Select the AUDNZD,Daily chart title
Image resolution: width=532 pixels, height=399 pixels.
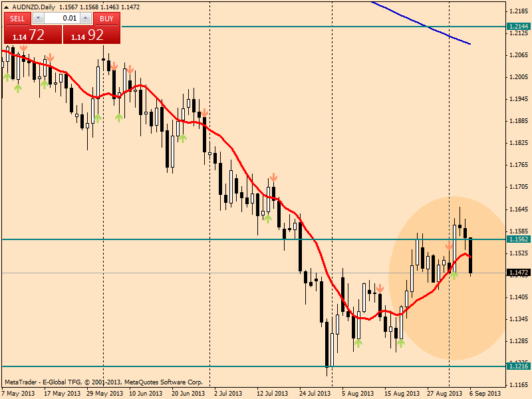(34, 7)
